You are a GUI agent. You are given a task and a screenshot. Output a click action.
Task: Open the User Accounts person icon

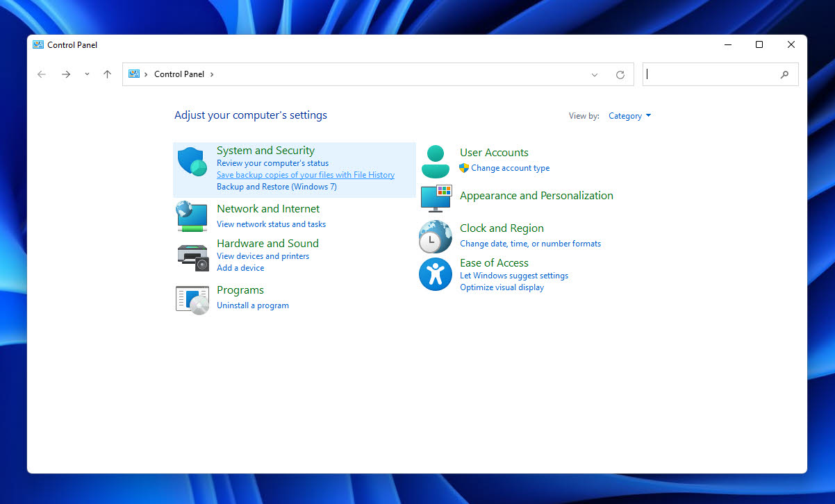click(436, 162)
